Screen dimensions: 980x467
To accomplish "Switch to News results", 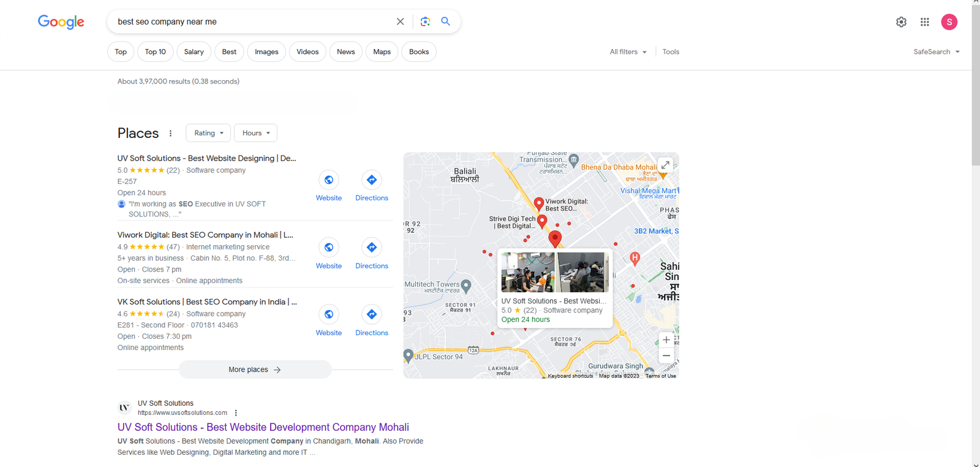I will (x=346, y=52).
